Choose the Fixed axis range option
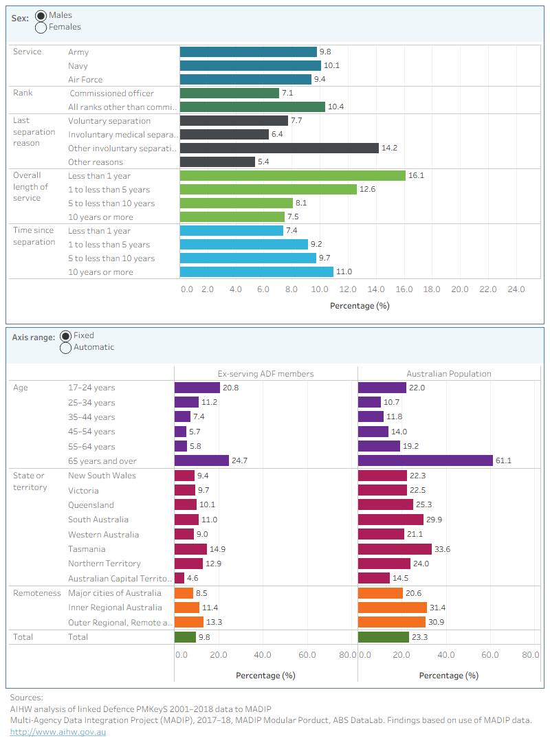550x756 pixels. 65,336
